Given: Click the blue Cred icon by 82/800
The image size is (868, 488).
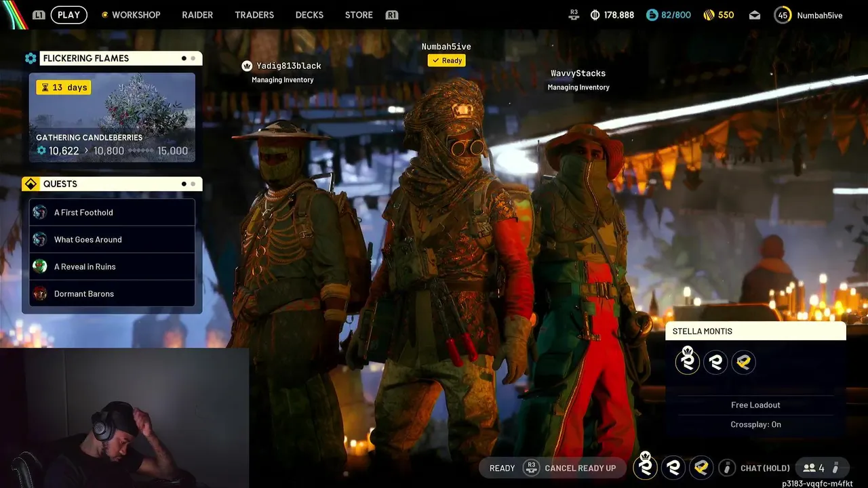Looking at the screenshot, I should pos(652,15).
